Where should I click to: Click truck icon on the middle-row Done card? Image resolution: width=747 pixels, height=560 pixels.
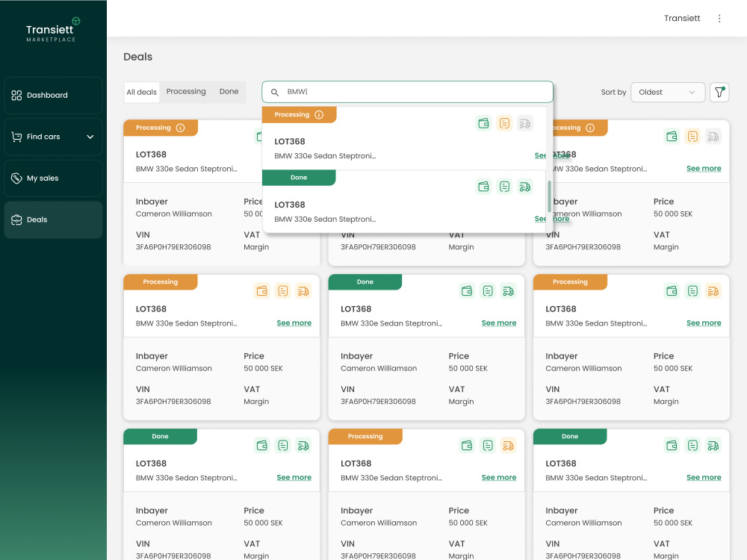(508, 291)
